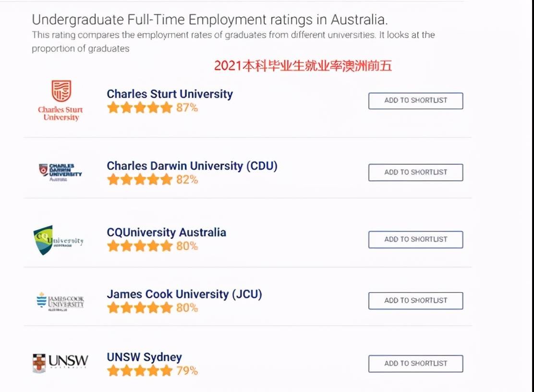
Task: Click a star in CQUniversity's rating row
Action: point(140,245)
